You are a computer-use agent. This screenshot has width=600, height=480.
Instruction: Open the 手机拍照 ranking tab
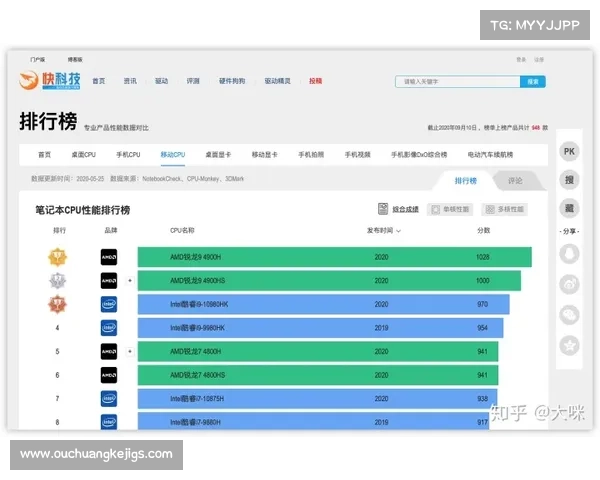(311, 155)
